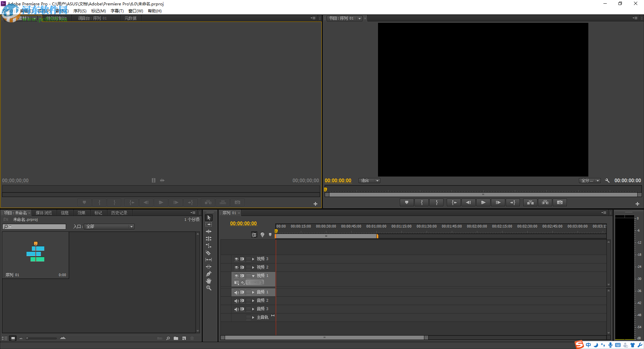
Task: Open playback resolution dropdown in Program monitor
Action: [590, 181]
